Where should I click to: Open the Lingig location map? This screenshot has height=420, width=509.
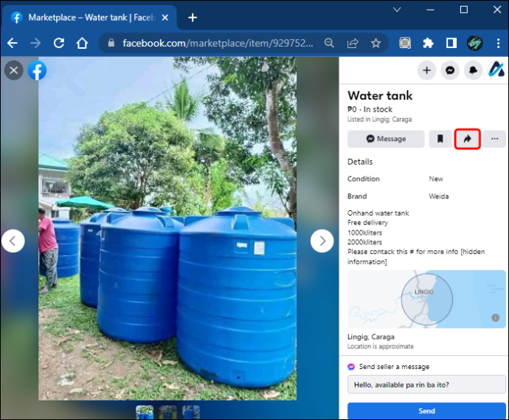426,297
